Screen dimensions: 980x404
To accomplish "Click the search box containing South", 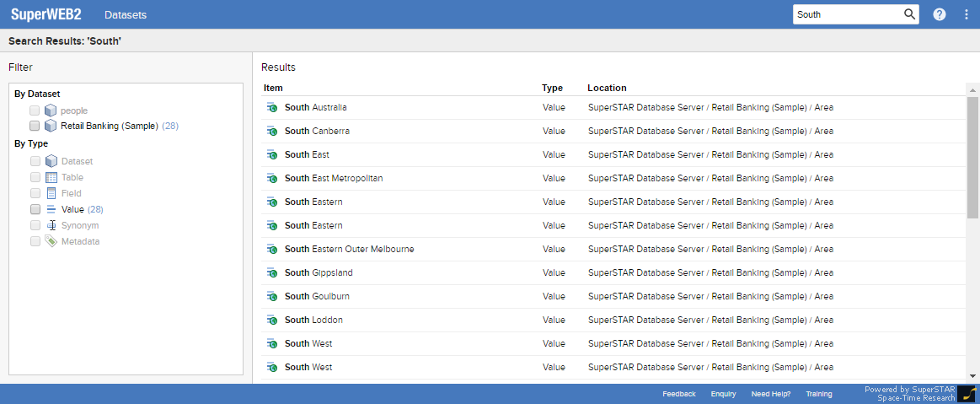I will point(848,14).
